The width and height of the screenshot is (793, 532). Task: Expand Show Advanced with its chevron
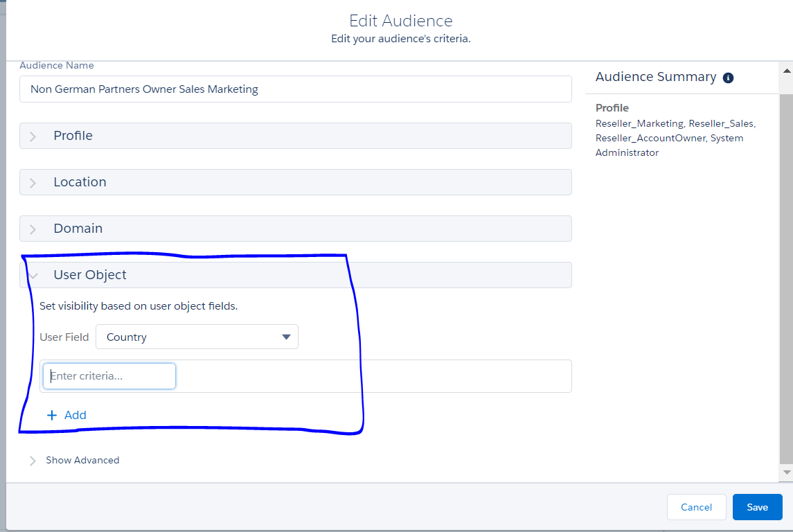[x=33, y=461]
